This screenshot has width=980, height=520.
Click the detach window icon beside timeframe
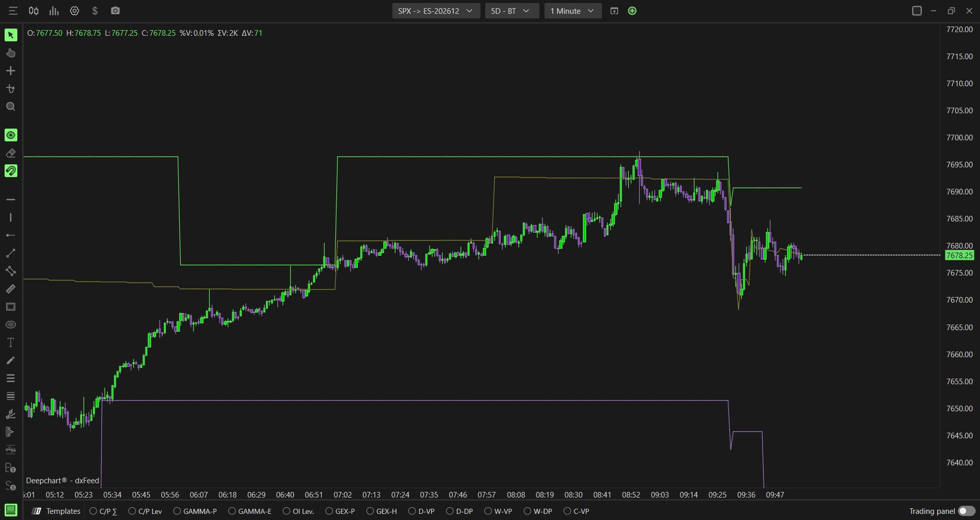(x=615, y=11)
